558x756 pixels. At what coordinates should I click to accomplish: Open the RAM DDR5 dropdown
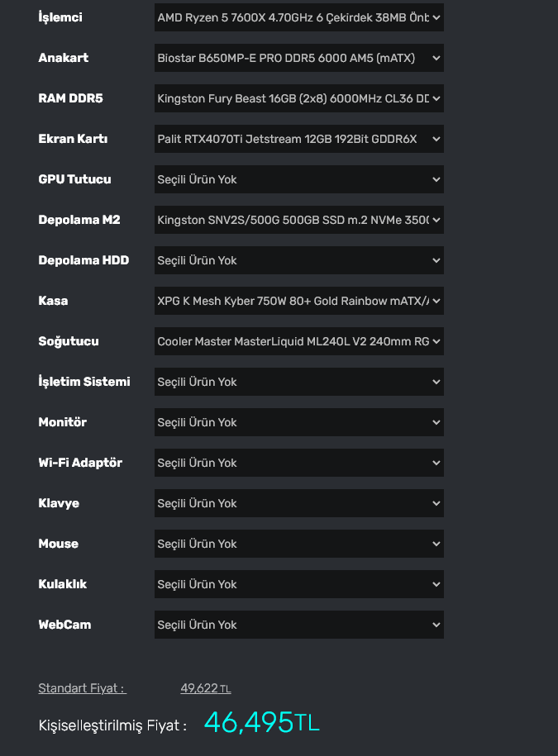click(x=298, y=98)
